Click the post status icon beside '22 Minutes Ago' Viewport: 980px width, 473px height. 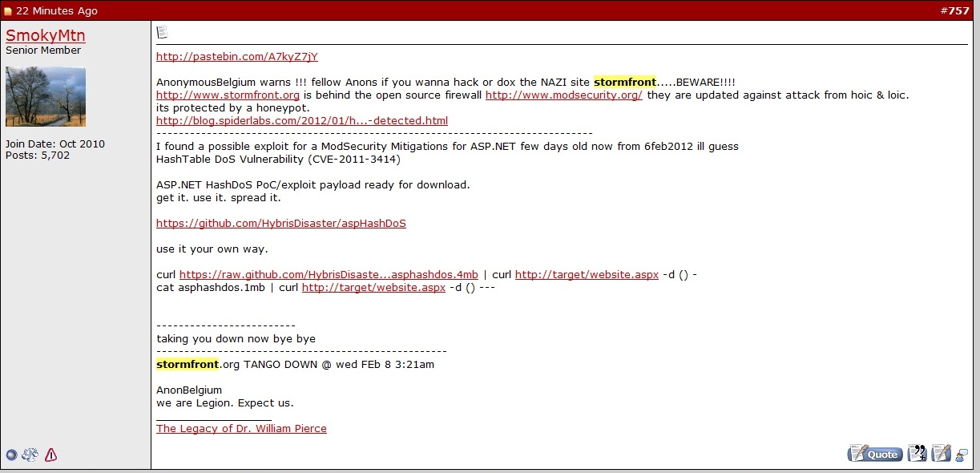(8, 11)
